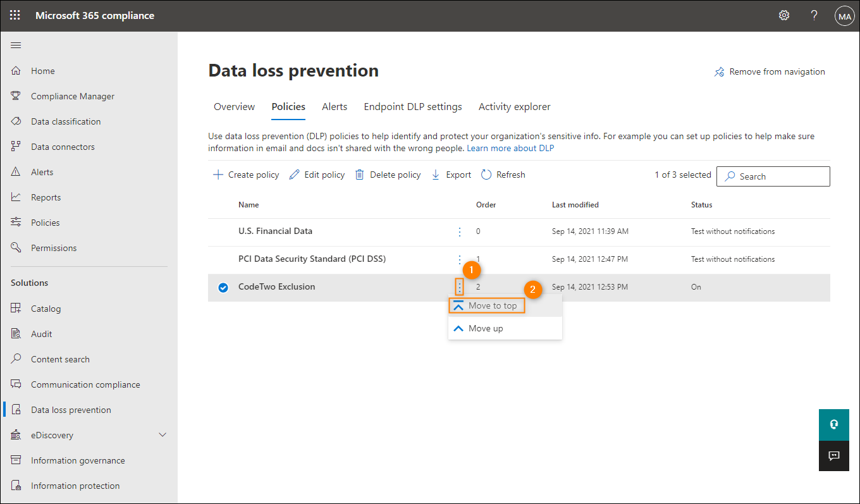Screen dimensions: 860x504
Task: Click the Microsoft 365 compliance header title
Action: click(95, 16)
